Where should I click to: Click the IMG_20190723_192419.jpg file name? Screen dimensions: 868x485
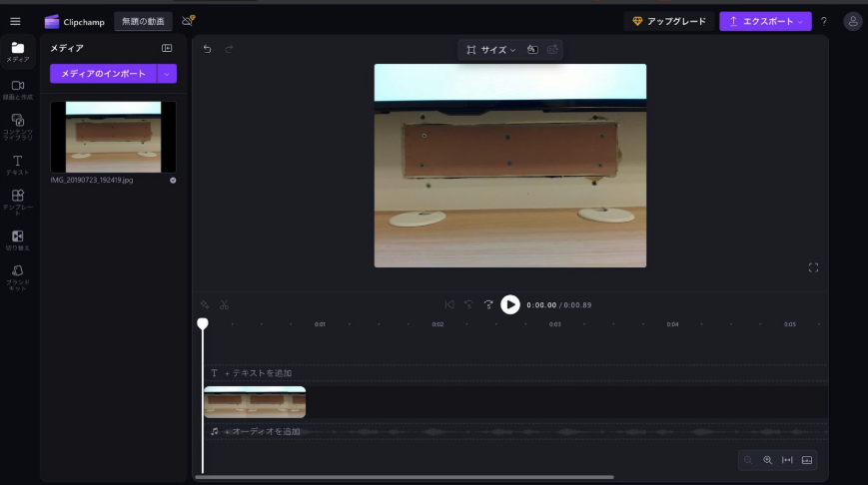(92, 181)
